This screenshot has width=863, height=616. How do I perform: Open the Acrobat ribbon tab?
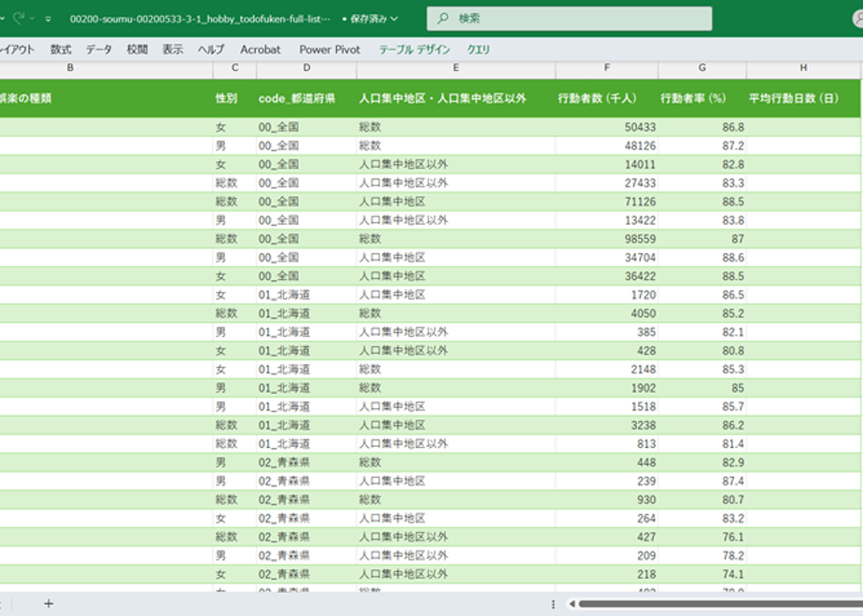[261, 49]
